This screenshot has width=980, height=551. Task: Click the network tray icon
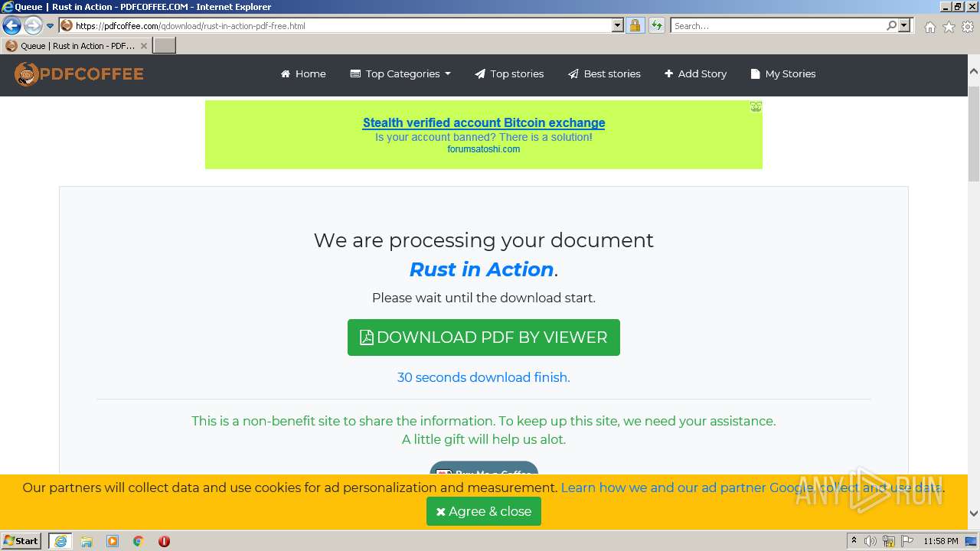889,541
